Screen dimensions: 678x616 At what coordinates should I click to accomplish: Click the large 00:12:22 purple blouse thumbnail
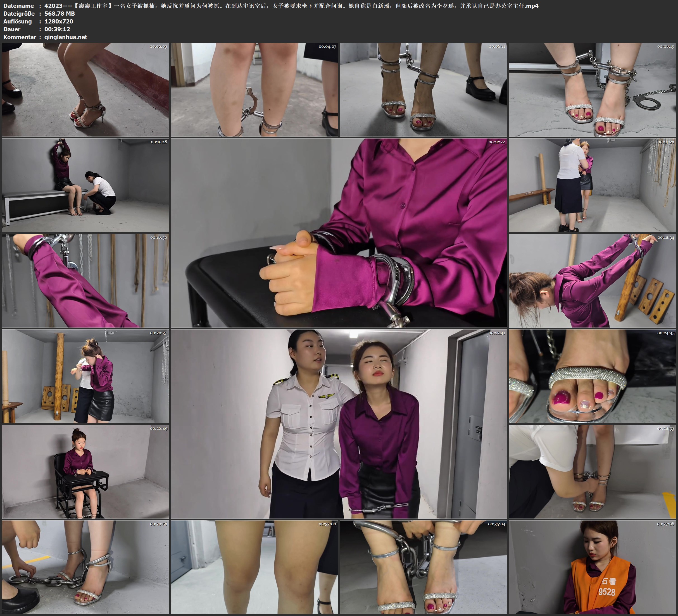pyautogui.click(x=339, y=233)
